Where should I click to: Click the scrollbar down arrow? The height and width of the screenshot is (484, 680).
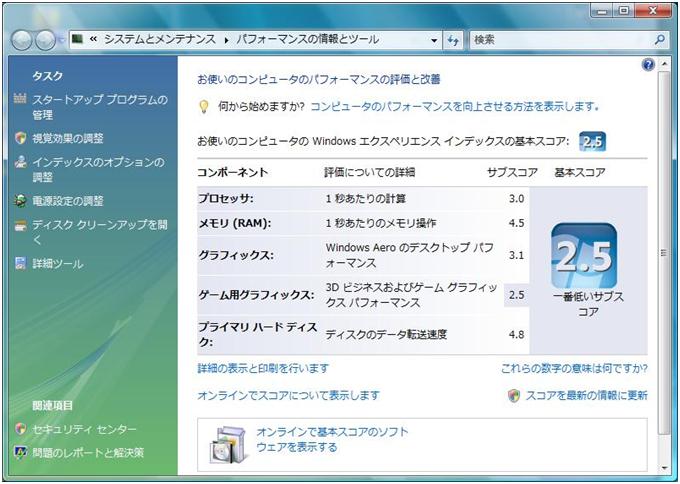[x=664, y=468]
